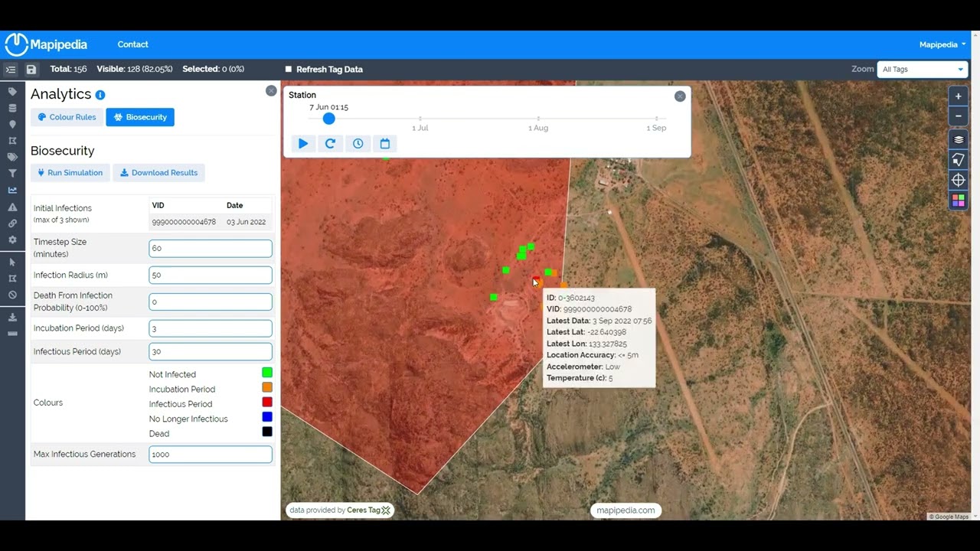980x551 pixels.
Task: Click the map crosshair locate button
Action: pos(958,180)
